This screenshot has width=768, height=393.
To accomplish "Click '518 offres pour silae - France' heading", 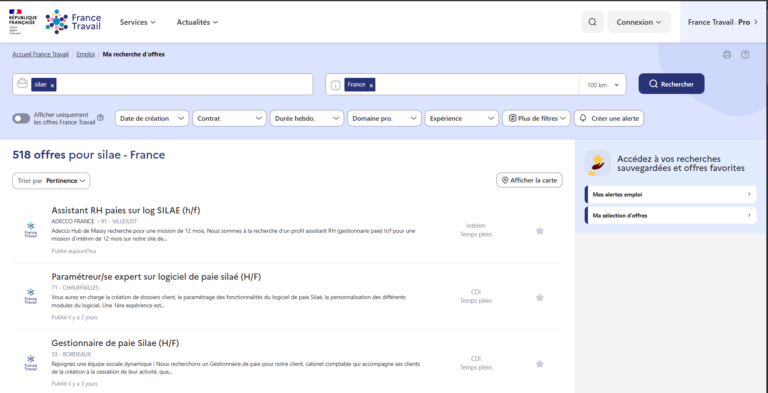I will [89, 155].
